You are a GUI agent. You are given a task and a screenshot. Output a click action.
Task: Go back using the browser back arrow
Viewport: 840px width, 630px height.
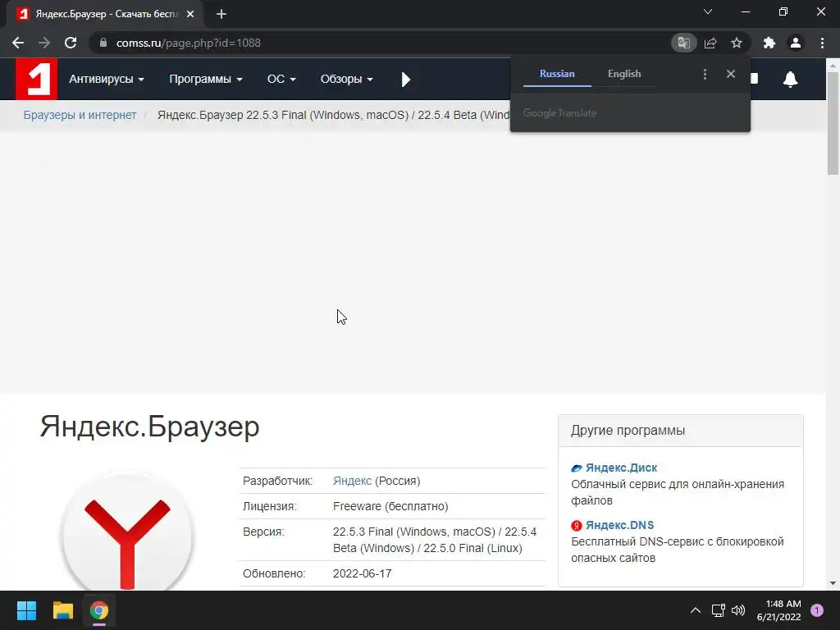point(18,43)
